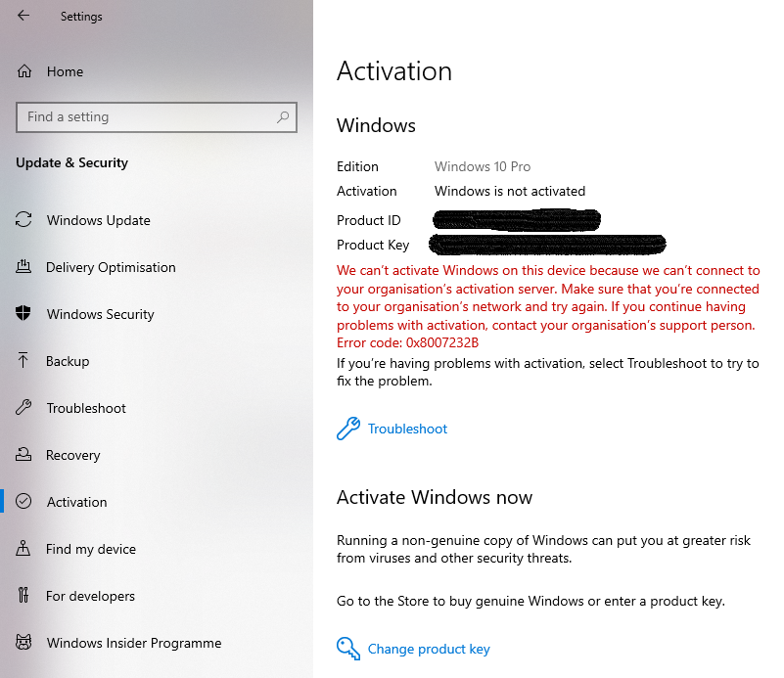Go to Settings Home
Image resolution: width=784 pixels, height=678 pixels.
click(x=65, y=71)
